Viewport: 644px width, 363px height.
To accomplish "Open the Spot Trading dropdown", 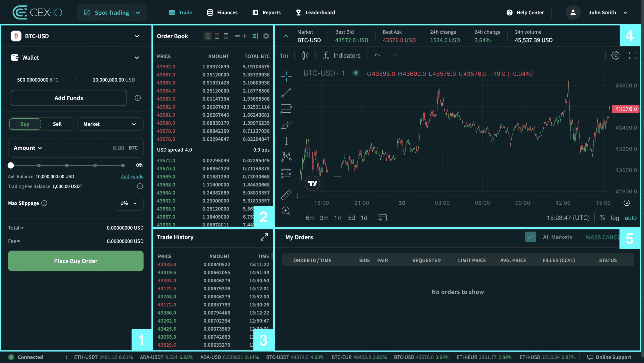I will (x=112, y=12).
